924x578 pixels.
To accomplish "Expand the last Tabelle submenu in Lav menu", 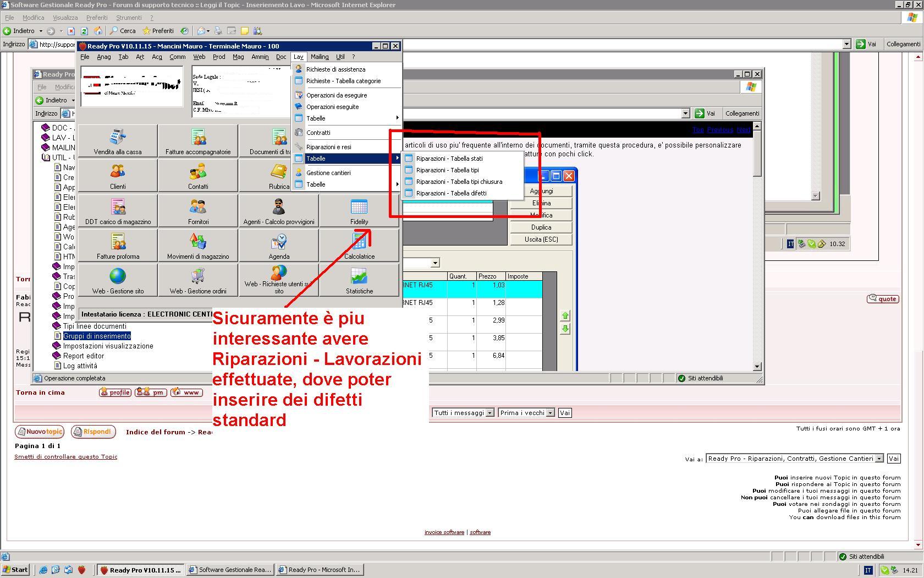I will pyautogui.click(x=347, y=184).
